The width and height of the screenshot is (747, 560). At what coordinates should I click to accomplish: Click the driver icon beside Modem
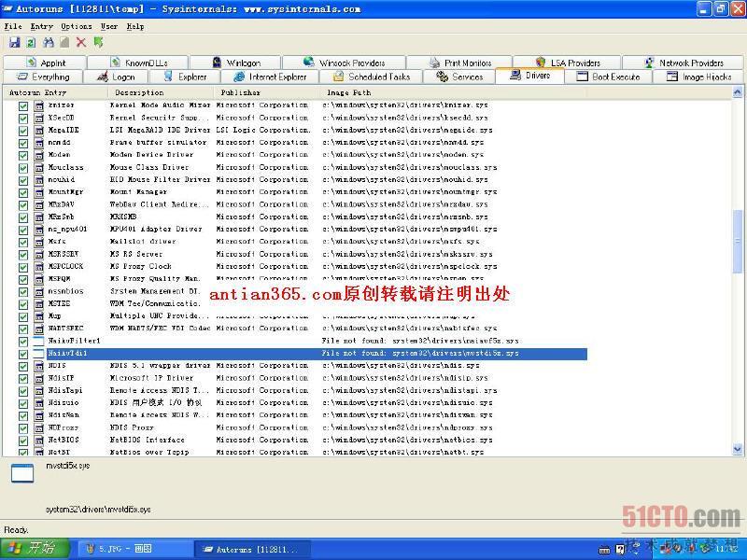(39, 155)
